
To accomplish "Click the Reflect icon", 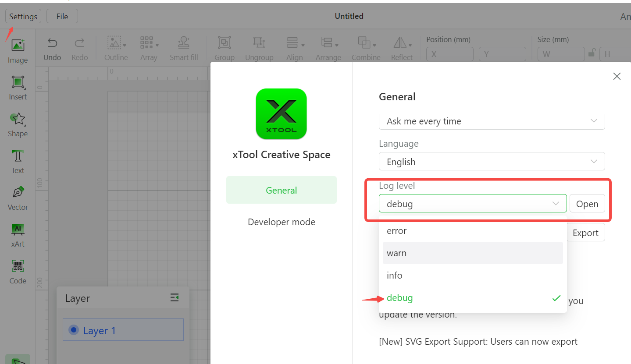I will (399, 42).
